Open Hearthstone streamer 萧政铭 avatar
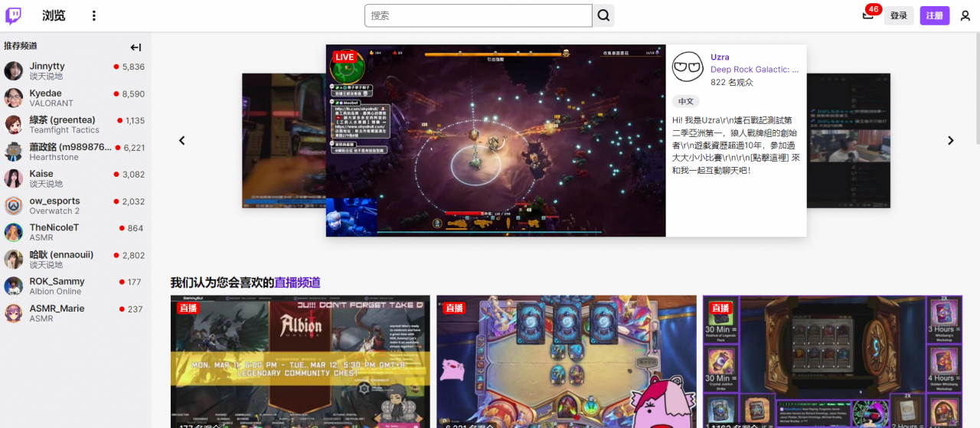The image size is (980, 428). click(14, 152)
